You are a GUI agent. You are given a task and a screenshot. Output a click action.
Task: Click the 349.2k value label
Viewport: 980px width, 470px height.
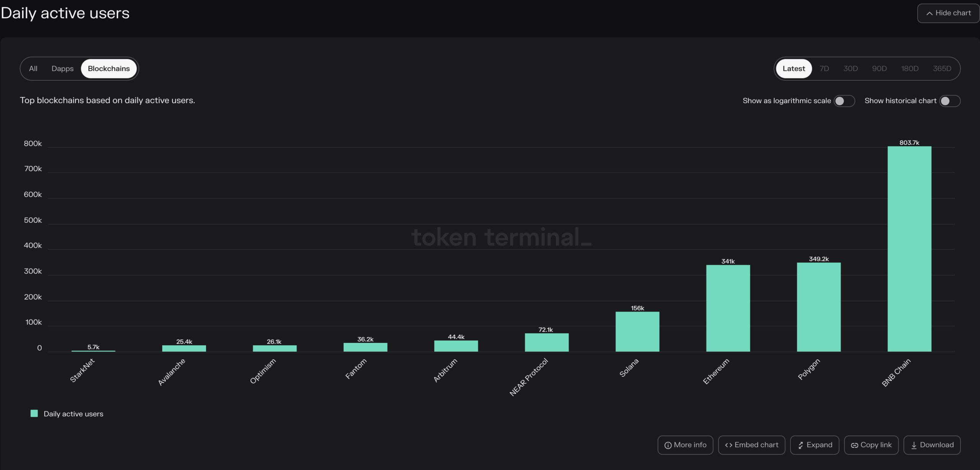tap(818, 259)
